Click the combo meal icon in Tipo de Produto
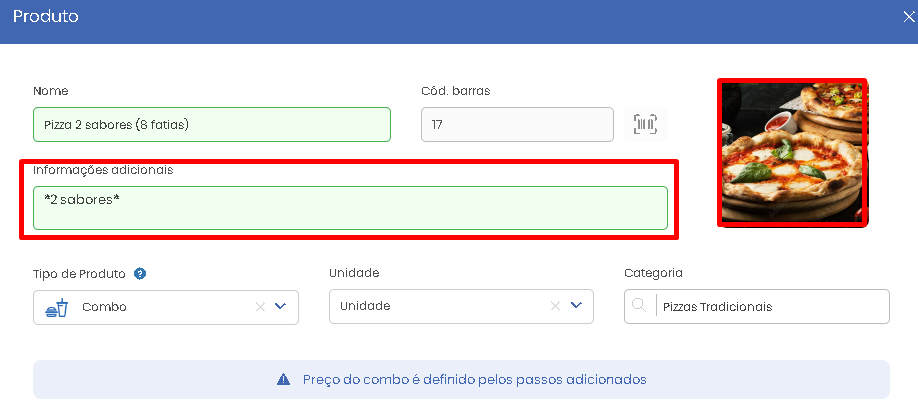918x417 pixels. [x=57, y=308]
